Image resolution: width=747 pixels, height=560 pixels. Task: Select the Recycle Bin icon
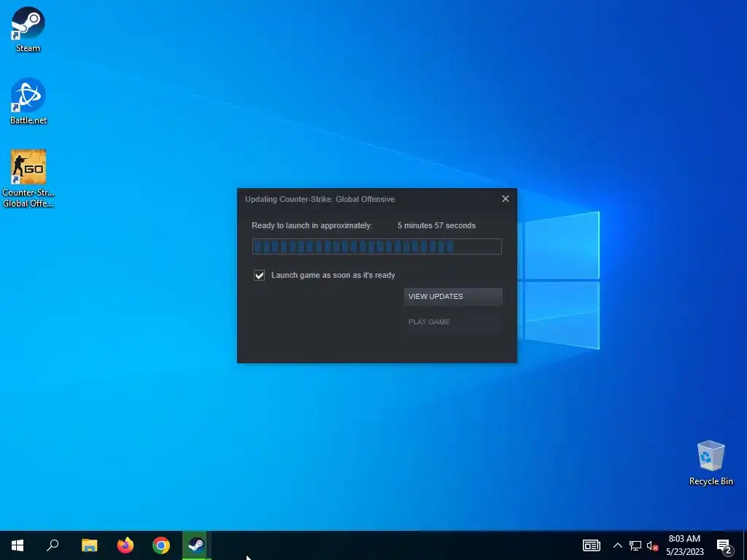711,463
